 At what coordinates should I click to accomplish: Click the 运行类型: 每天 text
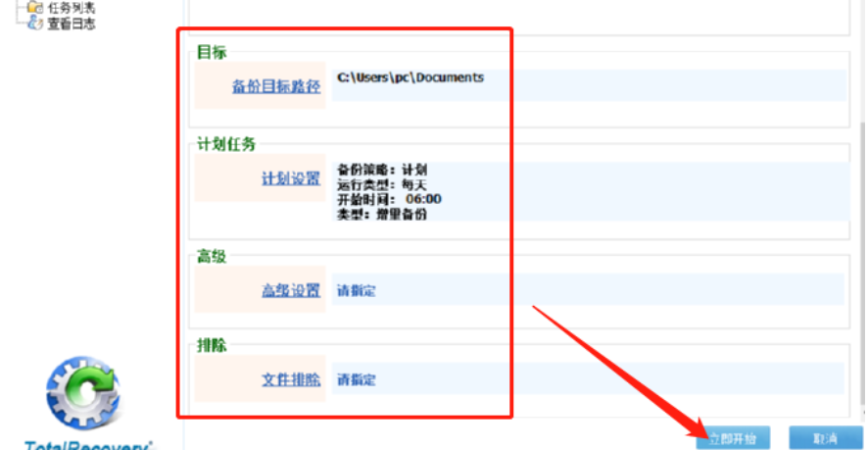point(382,184)
